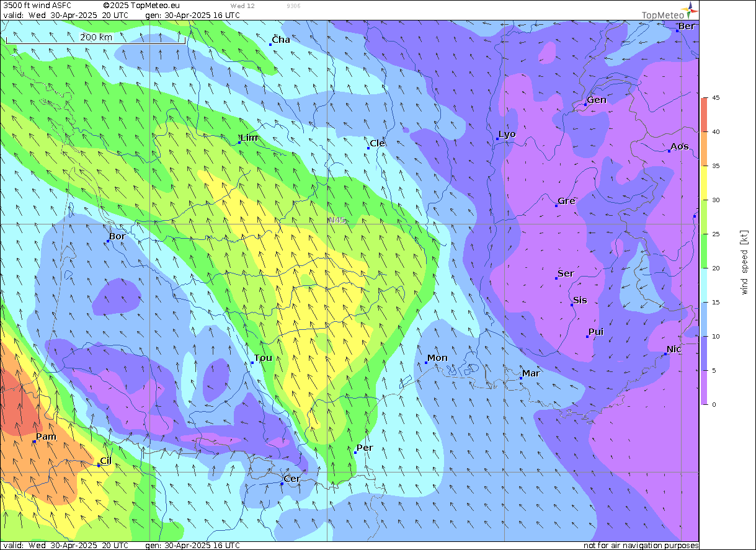Click the Pui city label

coord(596,332)
